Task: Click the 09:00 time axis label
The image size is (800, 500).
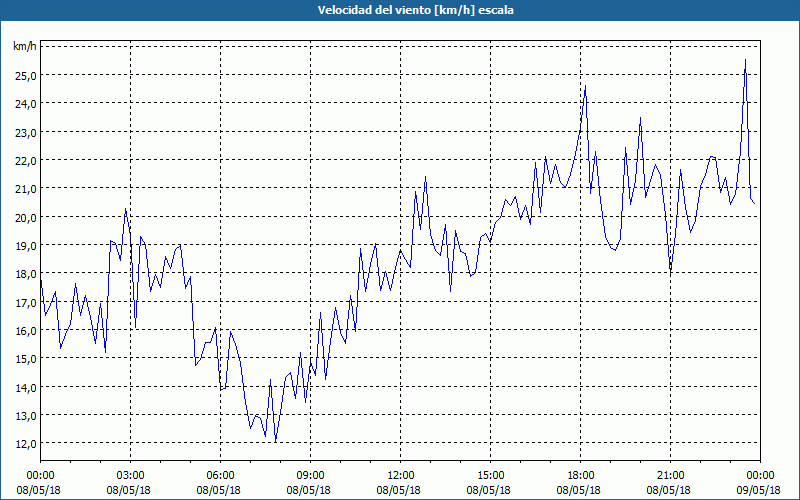Action: tap(310, 476)
